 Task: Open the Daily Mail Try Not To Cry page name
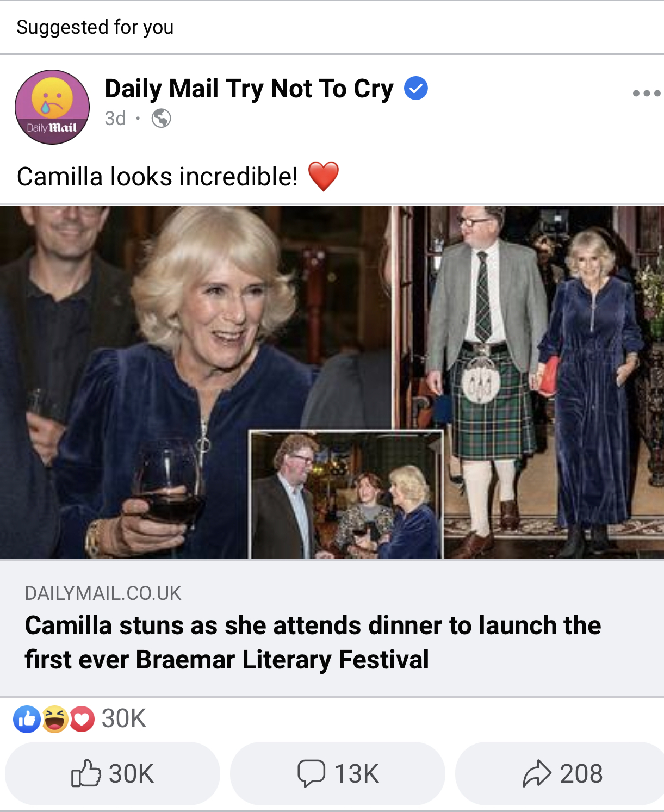click(249, 89)
